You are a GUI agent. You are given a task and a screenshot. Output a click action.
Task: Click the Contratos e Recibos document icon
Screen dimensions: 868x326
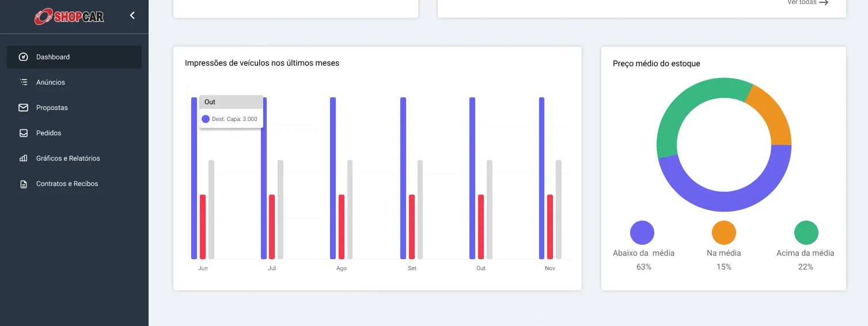pos(24,184)
